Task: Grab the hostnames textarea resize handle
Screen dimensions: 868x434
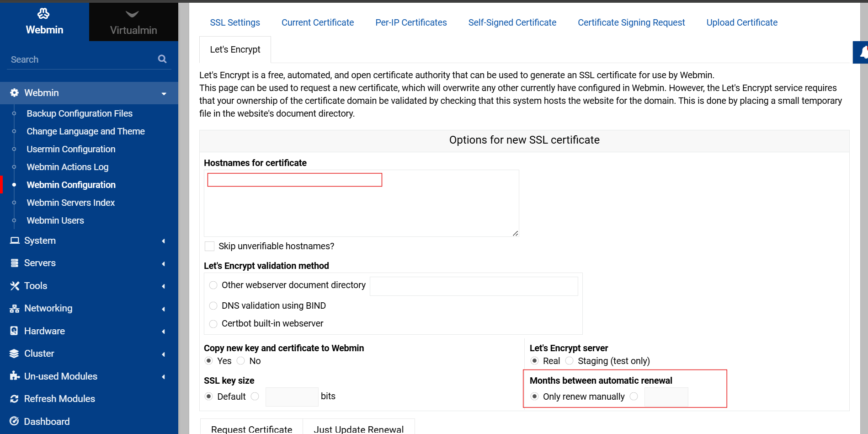Action: coord(515,233)
